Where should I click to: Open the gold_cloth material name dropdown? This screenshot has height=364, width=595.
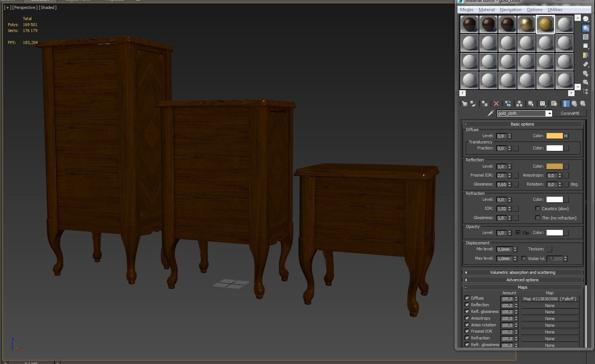click(x=549, y=113)
